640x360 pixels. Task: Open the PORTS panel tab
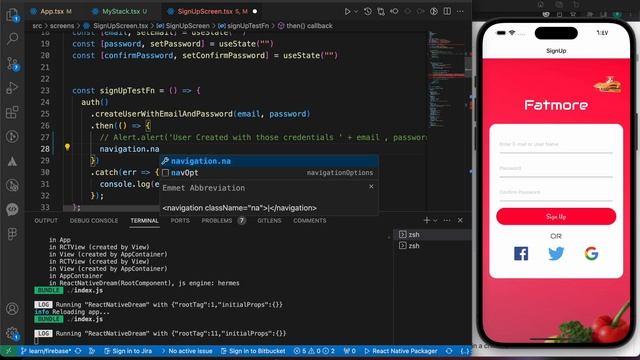pyautogui.click(x=180, y=220)
